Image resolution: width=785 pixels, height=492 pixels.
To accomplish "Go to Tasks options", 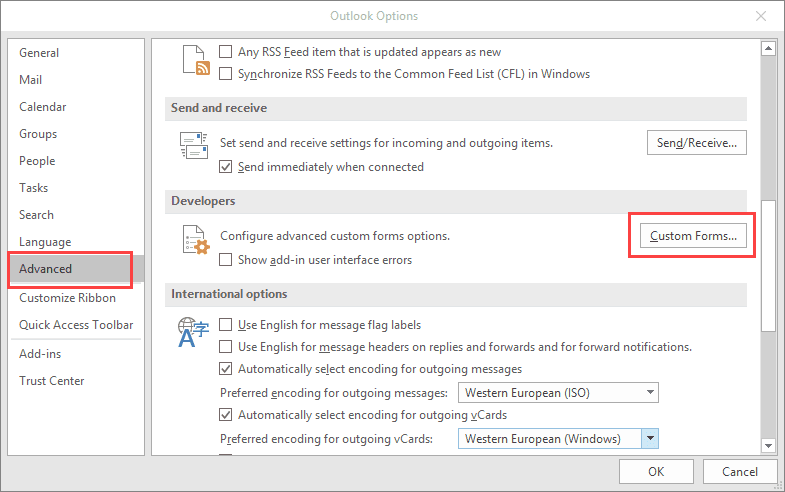I will (x=76, y=188).
